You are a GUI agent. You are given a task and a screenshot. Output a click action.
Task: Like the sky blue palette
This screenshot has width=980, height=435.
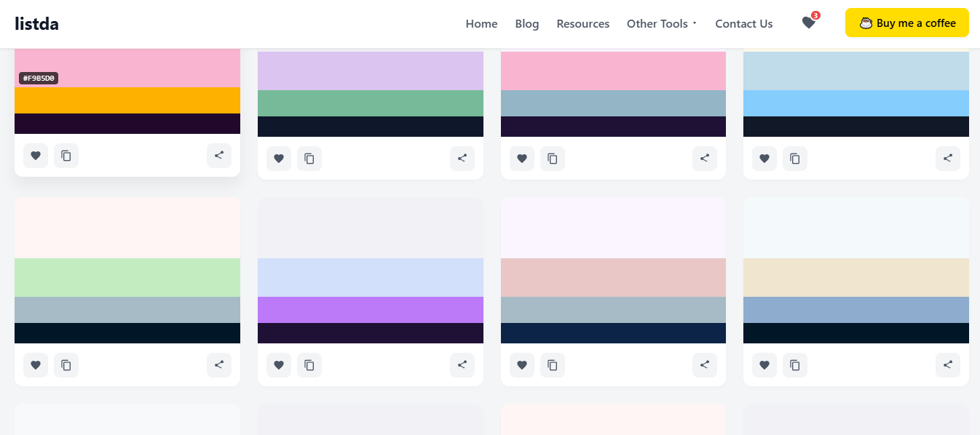[764, 159]
